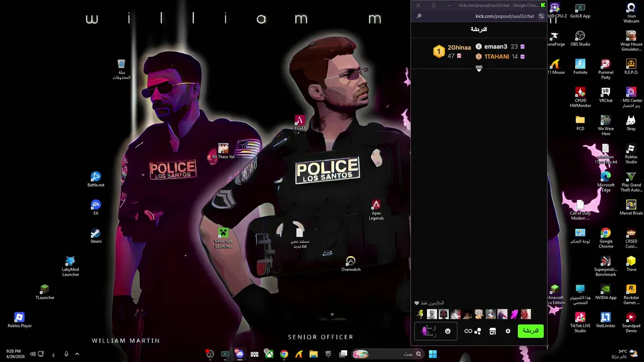The width and height of the screenshot is (644, 362).
Task: Open LabyMod Launcher desktop icon
Action: click(70, 266)
